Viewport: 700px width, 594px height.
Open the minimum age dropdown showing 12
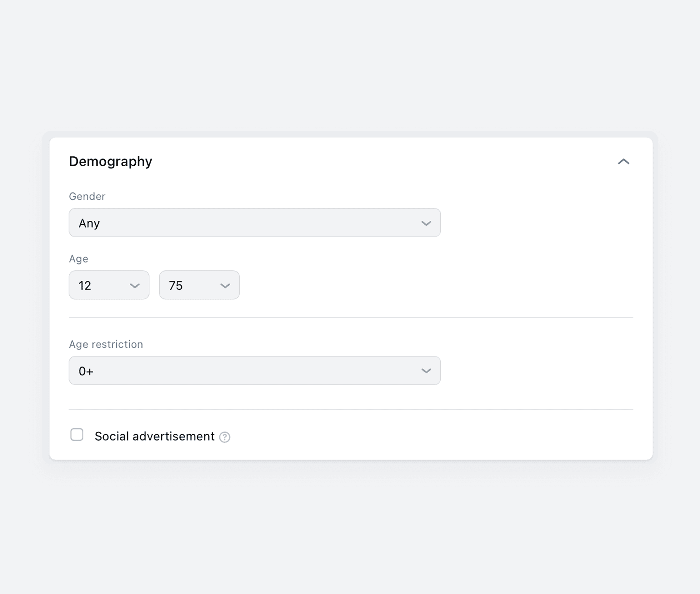click(x=109, y=285)
